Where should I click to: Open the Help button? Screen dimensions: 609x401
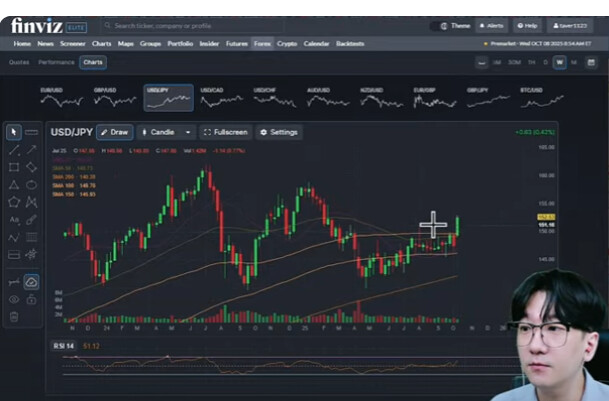coord(527,26)
